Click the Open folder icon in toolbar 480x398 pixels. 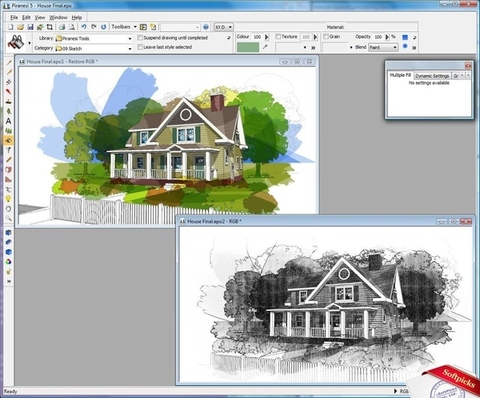click(x=20, y=27)
